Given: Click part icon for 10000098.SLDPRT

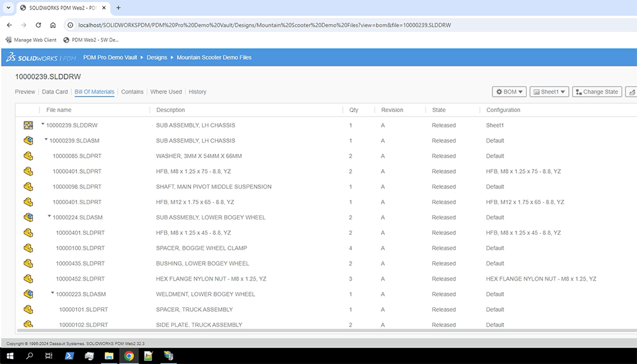Looking at the screenshot, I should [28, 186].
